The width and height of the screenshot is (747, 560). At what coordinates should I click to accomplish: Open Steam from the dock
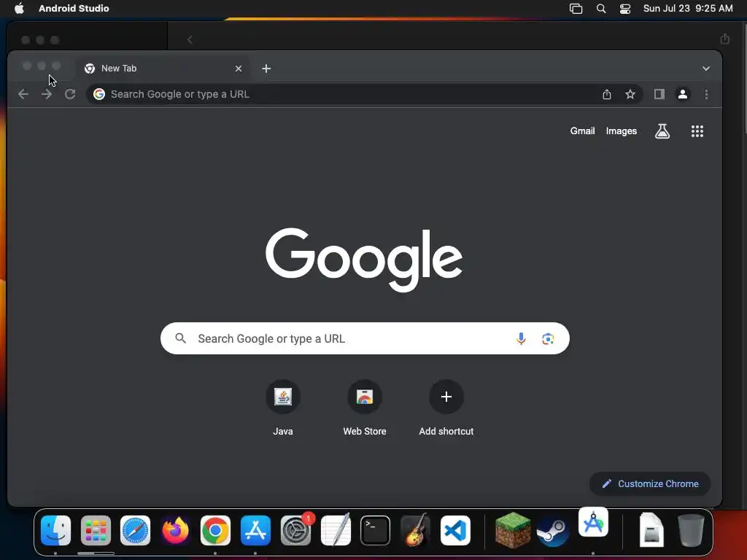point(553,531)
